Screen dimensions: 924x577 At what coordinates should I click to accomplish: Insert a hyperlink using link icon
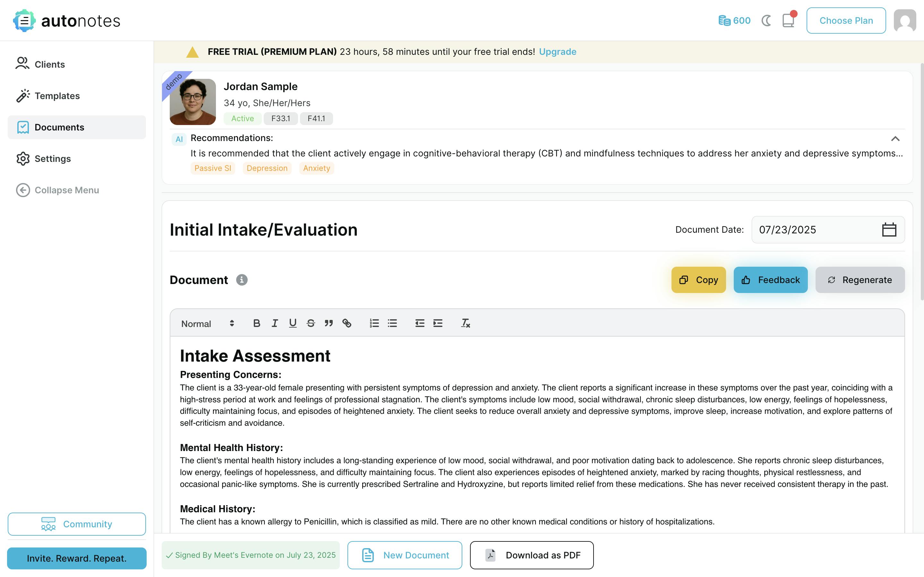click(347, 323)
